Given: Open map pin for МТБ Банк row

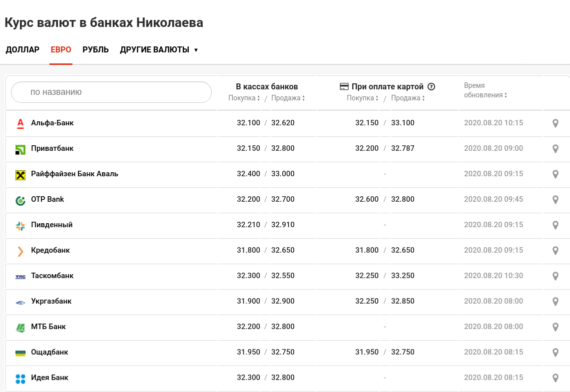Looking at the screenshot, I should coord(556,327).
